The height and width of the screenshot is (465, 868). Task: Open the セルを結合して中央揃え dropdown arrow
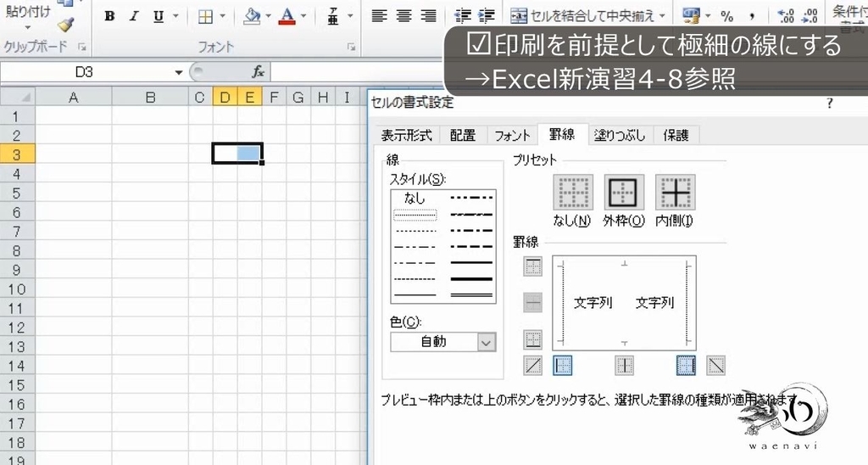tap(662, 16)
